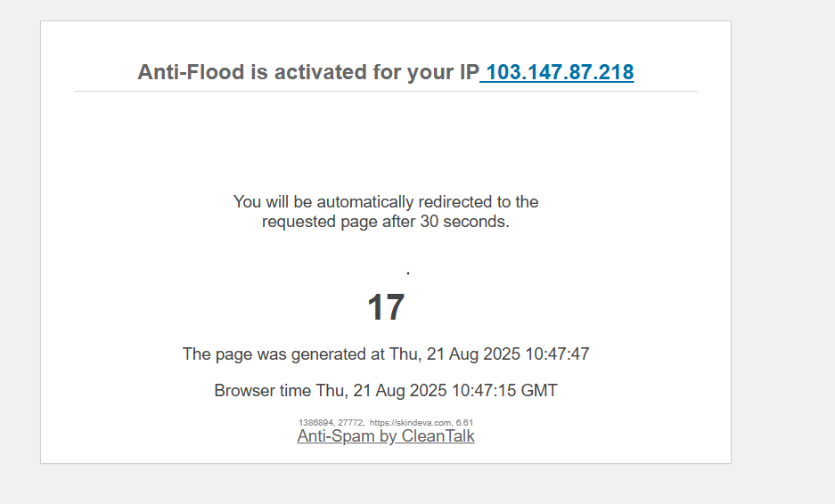
Task: Click the countdown number 17
Action: (x=386, y=307)
